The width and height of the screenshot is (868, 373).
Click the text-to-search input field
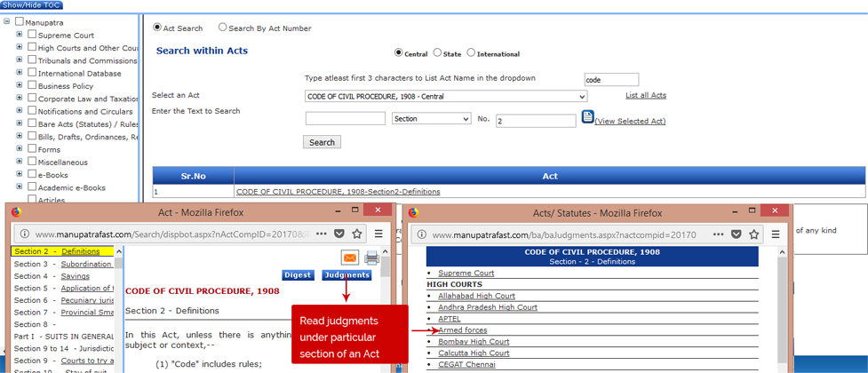click(345, 119)
